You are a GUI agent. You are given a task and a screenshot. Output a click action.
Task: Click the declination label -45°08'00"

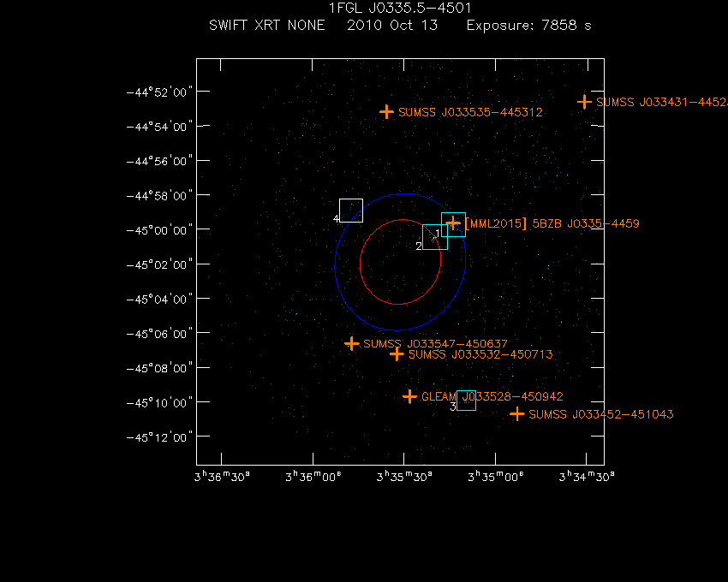[x=159, y=368]
